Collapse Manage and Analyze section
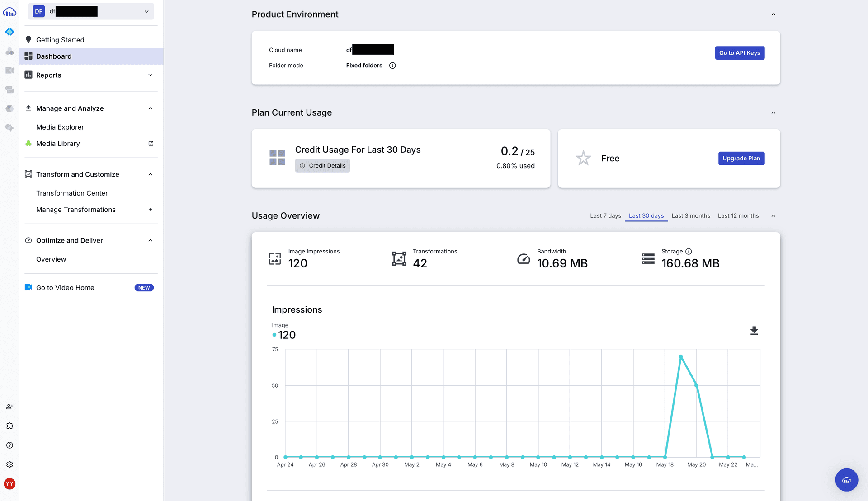The width and height of the screenshot is (868, 501). pyautogui.click(x=151, y=108)
